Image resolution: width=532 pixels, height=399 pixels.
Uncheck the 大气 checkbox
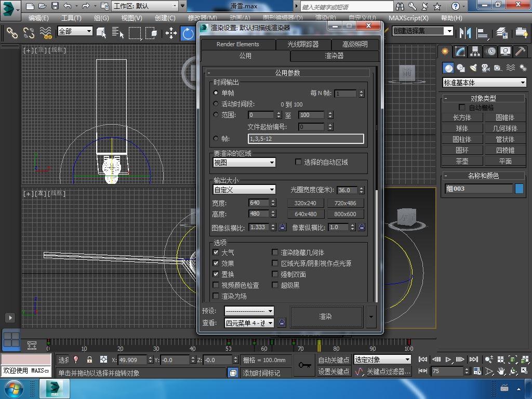coord(216,252)
